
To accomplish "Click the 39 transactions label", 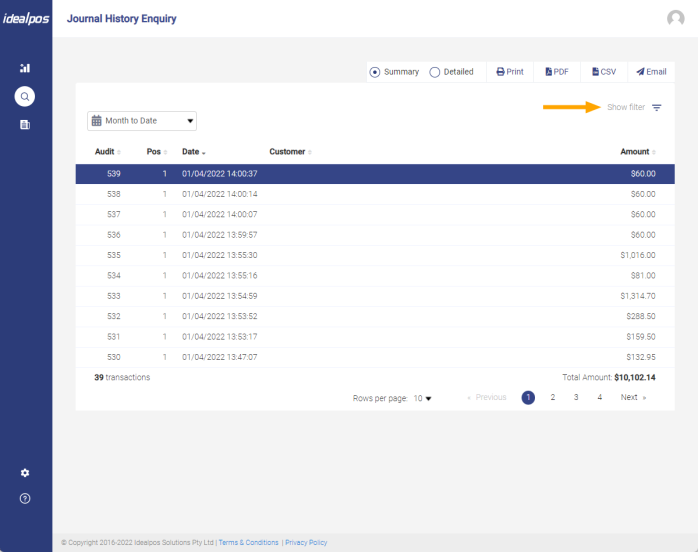I will 122,377.
